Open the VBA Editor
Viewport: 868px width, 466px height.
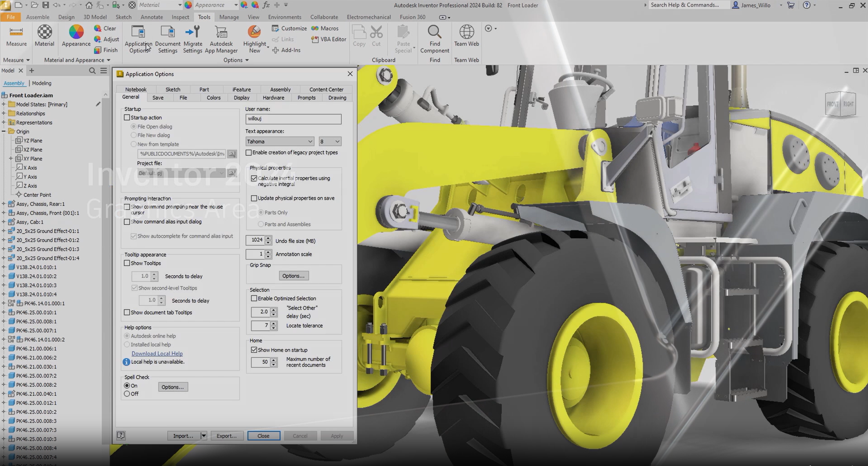click(329, 39)
